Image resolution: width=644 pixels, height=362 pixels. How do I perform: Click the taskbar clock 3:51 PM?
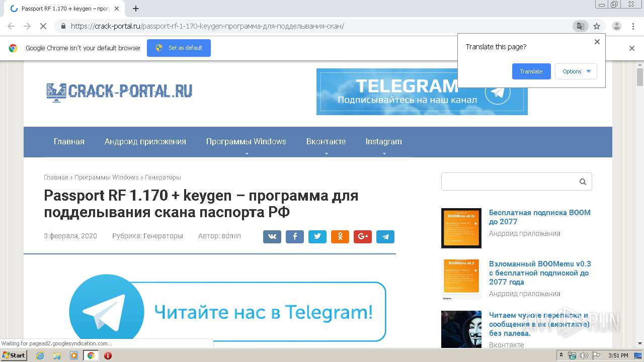click(x=618, y=355)
